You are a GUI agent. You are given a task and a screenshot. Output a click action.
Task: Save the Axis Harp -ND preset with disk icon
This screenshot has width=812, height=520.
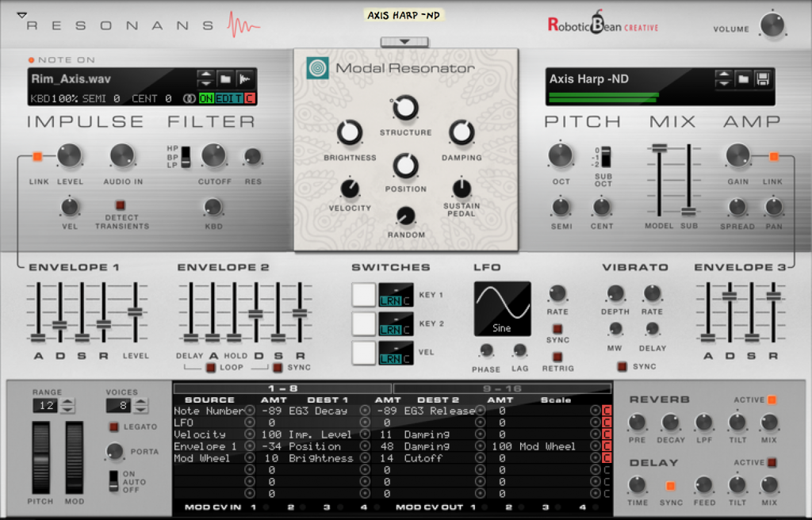pos(763,79)
